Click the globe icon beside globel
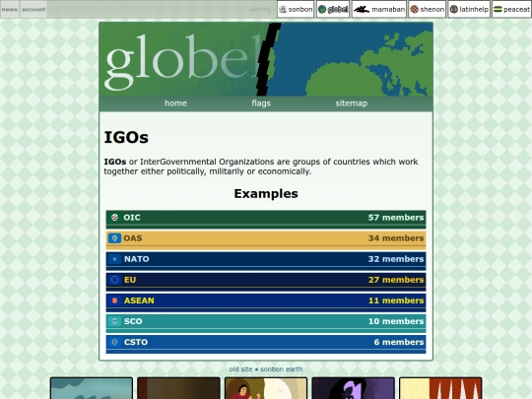Viewport: 532px width, 399px height. pos(322,10)
